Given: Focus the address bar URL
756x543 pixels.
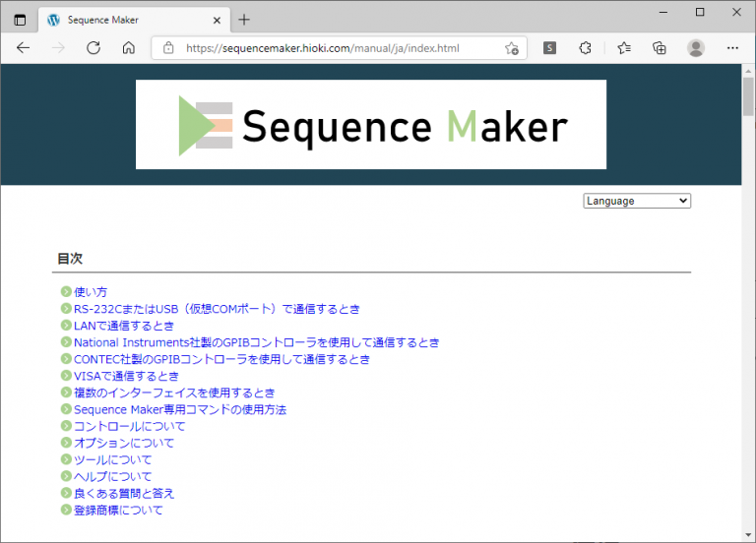Looking at the screenshot, I should coord(323,48).
